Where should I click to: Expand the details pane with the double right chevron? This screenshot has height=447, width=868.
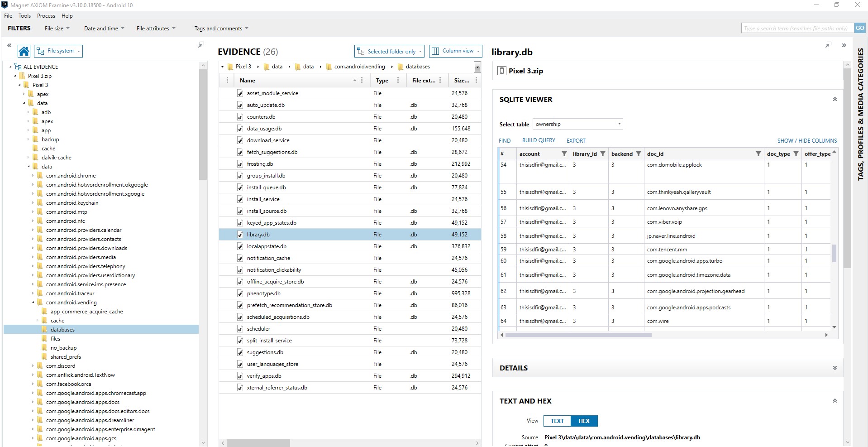pos(844,45)
